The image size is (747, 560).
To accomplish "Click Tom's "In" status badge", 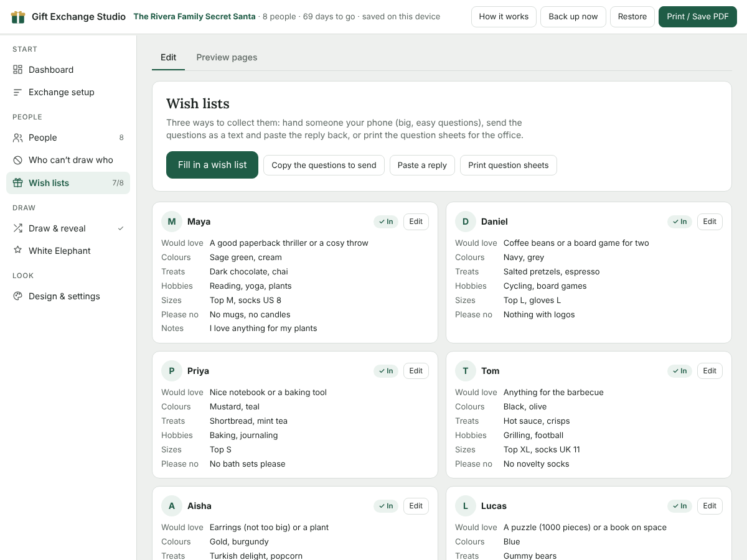I will pos(680,371).
